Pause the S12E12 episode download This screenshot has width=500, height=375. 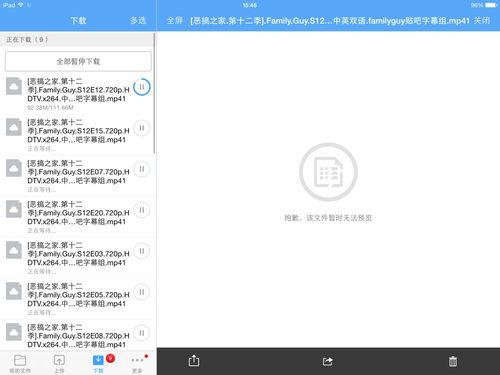[x=142, y=87]
